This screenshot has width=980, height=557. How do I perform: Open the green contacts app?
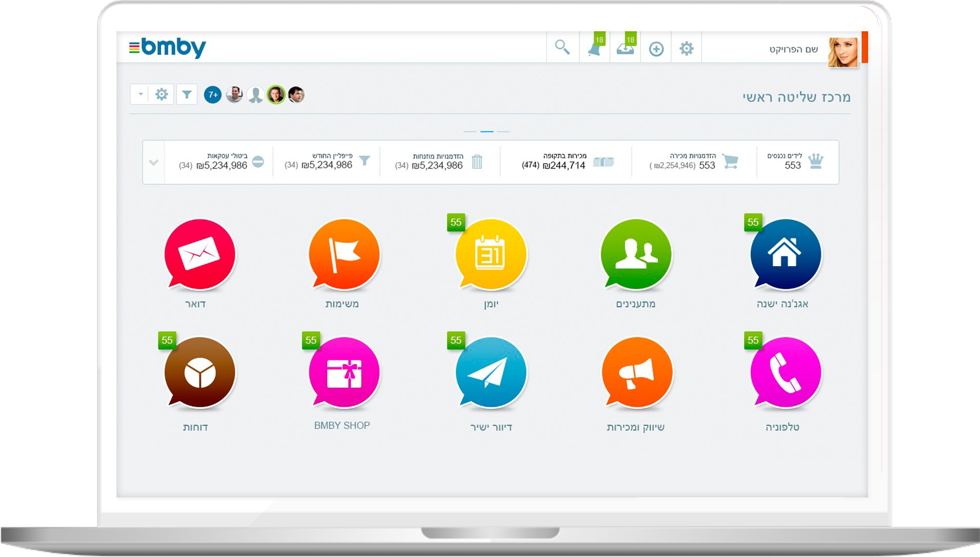point(636,255)
